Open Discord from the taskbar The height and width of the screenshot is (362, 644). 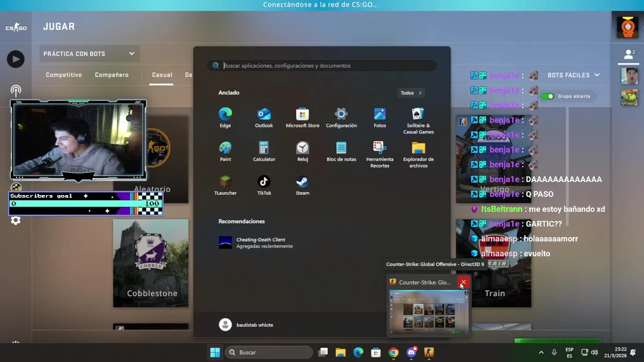411,352
